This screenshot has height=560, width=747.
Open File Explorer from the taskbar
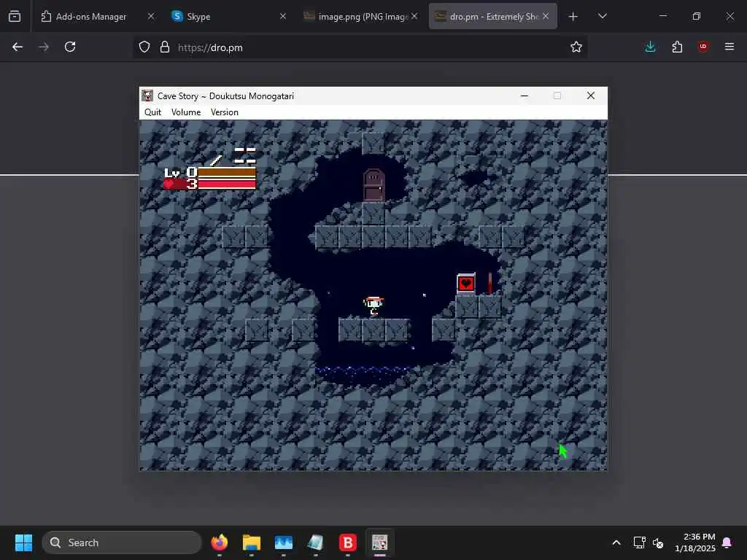pyautogui.click(x=252, y=542)
